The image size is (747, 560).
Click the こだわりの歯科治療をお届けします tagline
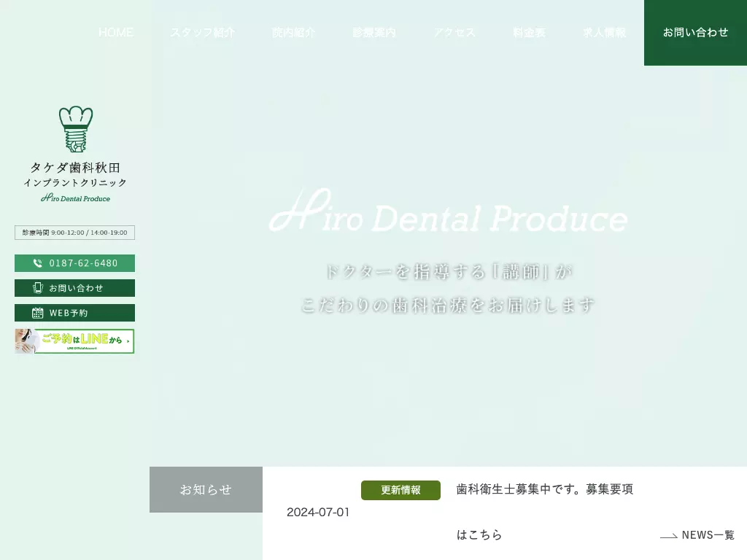point(449,306)
